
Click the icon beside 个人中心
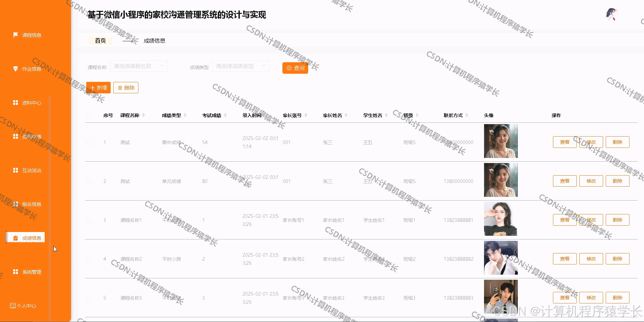(x=13, y=305)
